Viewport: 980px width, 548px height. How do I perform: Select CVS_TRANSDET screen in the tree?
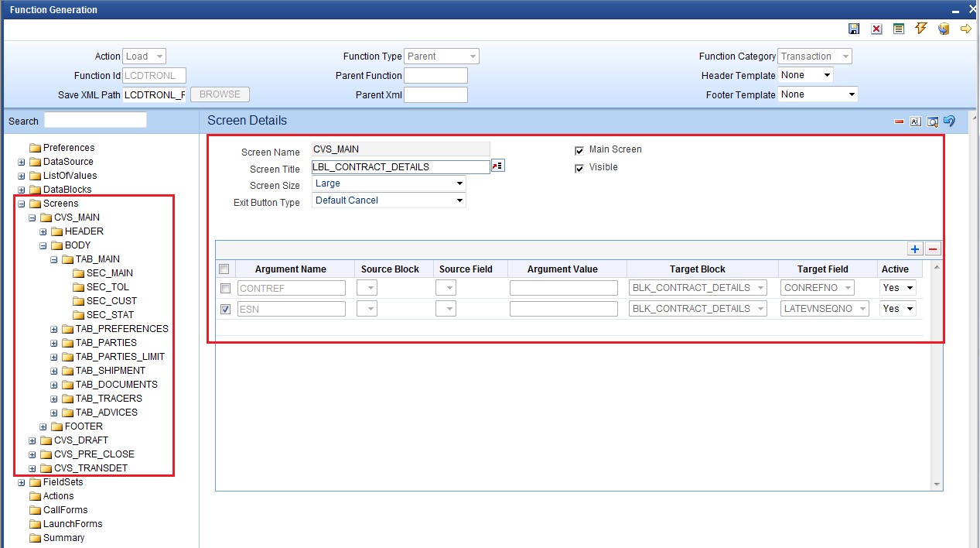point(91,468)
